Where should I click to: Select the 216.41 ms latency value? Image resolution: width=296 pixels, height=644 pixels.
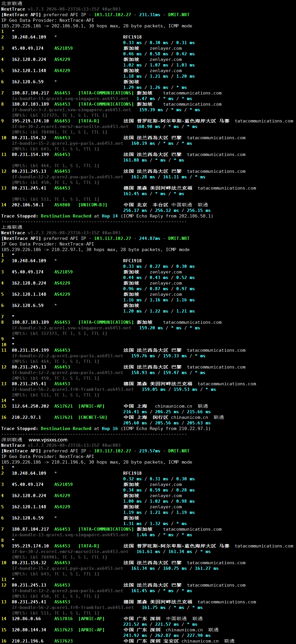135,412
